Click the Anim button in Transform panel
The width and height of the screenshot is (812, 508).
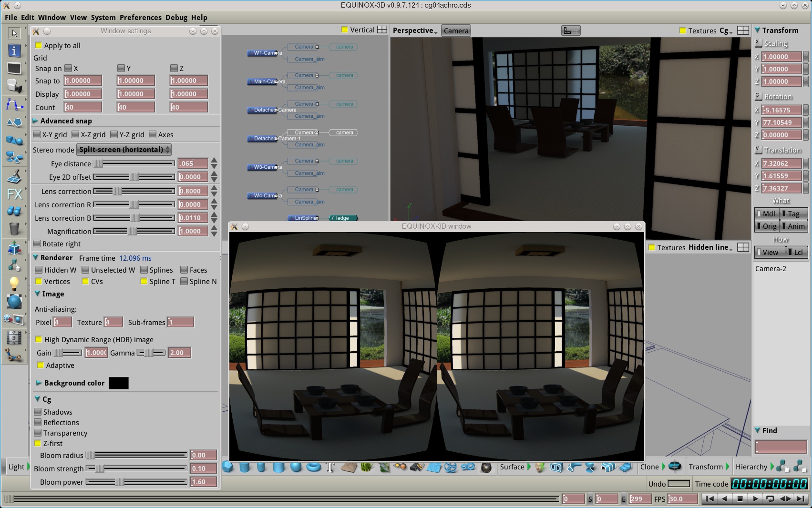click(794, 226)
